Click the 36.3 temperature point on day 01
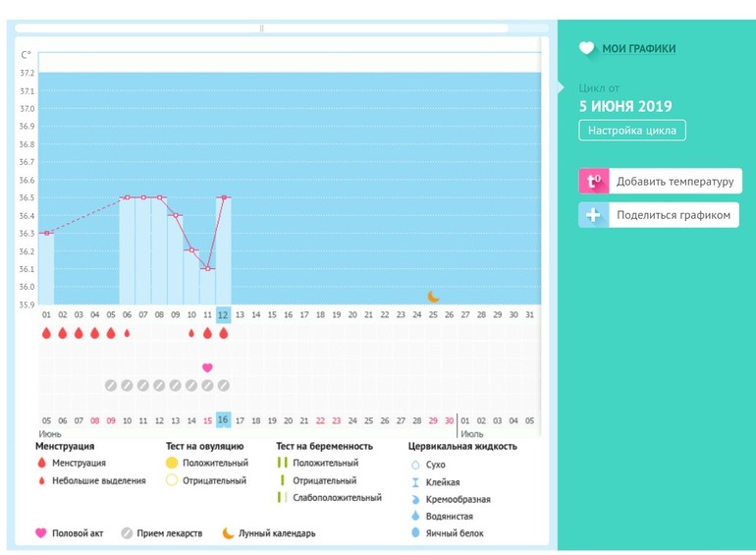Screen dimensions: 756x555 point(46,233)
